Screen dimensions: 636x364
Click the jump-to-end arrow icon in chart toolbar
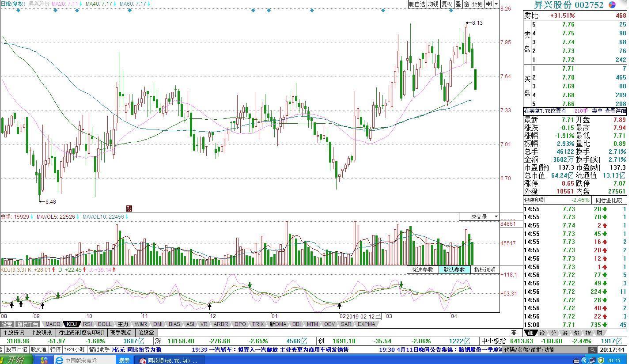(x=488, y=4)
